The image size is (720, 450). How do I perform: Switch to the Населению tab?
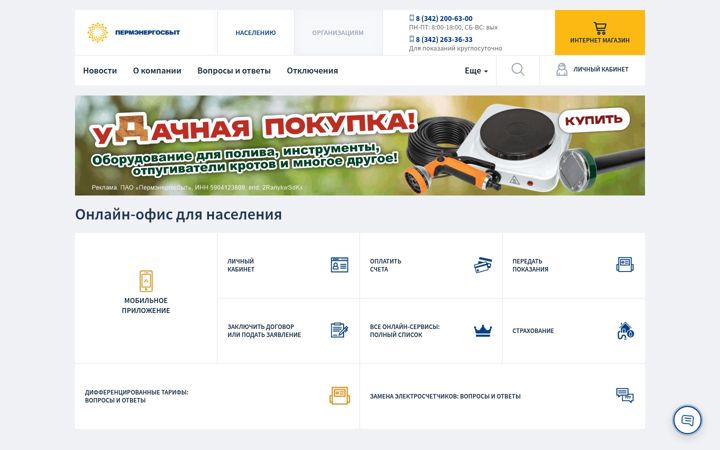[x=255, y=33]
